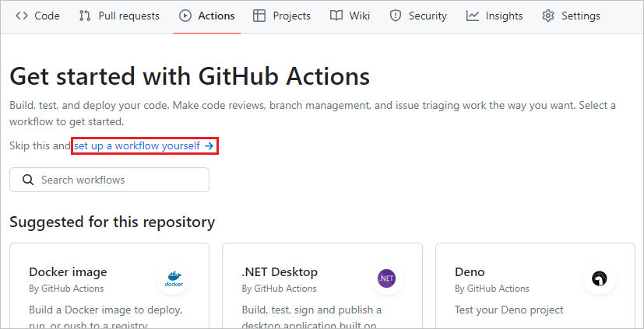The image size is (644, 329).
Task: Click the Projects table icon
Action: pos(259,16)
